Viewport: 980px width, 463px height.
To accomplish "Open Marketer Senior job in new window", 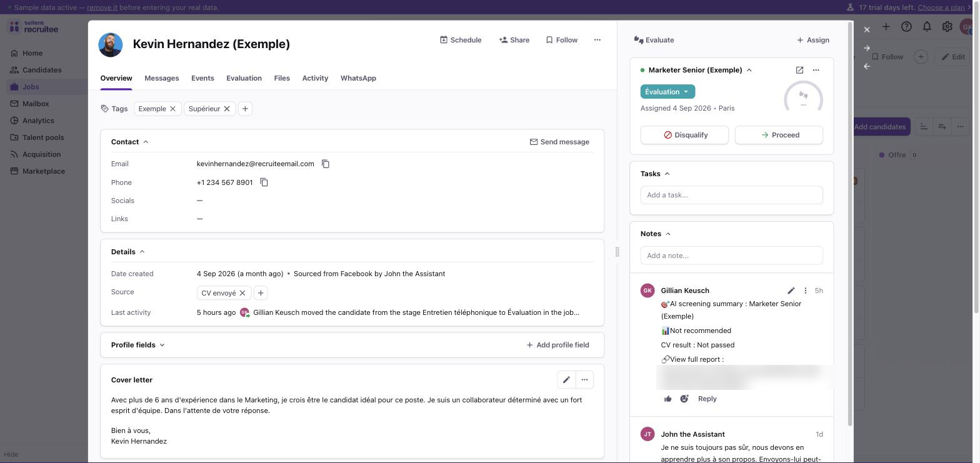I will click(x=799, y=70).
